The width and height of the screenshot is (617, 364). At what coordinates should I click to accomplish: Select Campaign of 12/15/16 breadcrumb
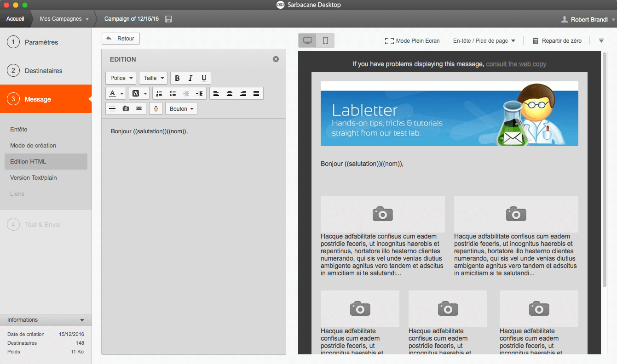coord(132,19)
